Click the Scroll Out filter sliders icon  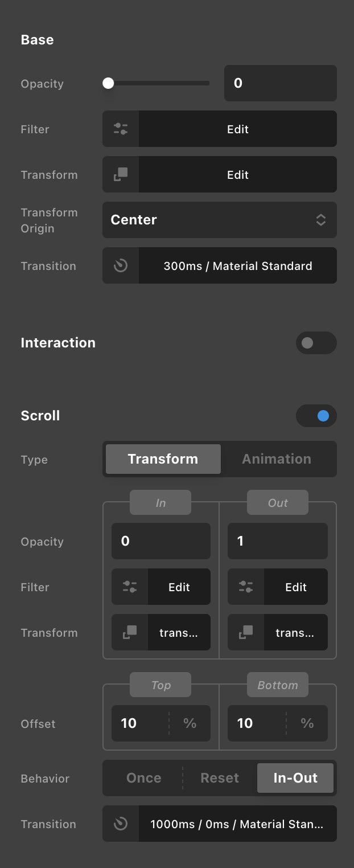tap(246, 587)
